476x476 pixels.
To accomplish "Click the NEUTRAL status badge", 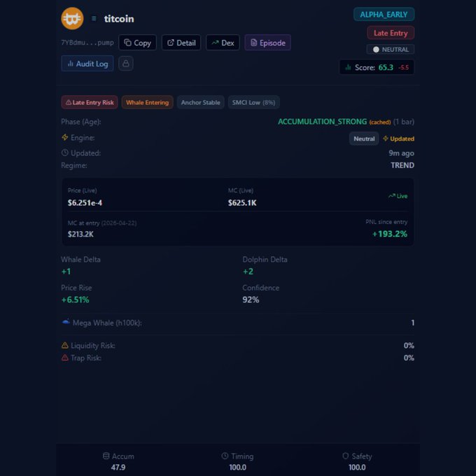I will click(x=391, y=50).
